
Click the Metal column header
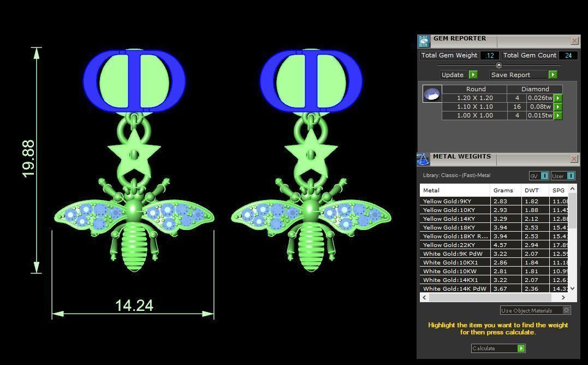(455, 190)
